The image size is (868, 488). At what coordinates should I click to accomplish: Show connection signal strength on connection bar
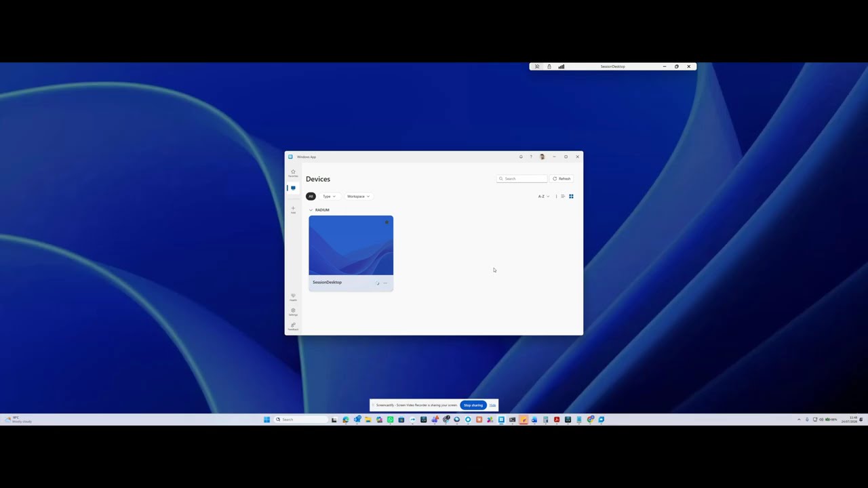[561, 66]
